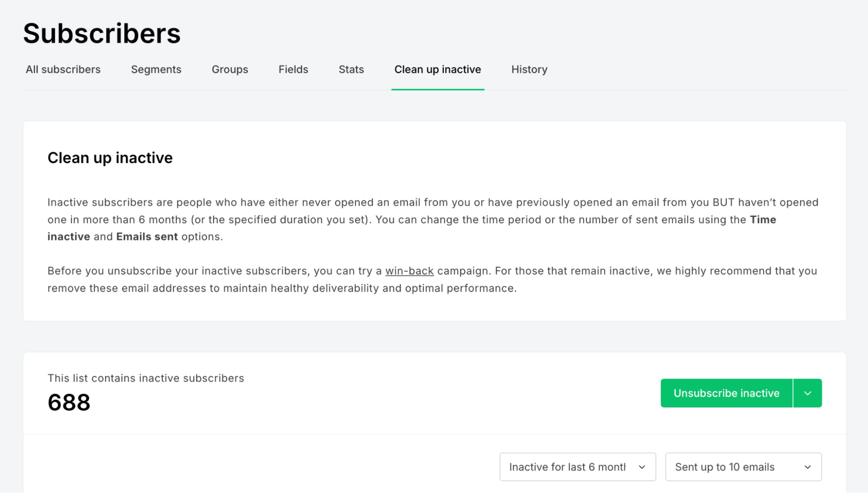This screenshot has height=493, width=868.
Task: Click the inactive subscribers count '688'
Action: (x=69, y=402)
